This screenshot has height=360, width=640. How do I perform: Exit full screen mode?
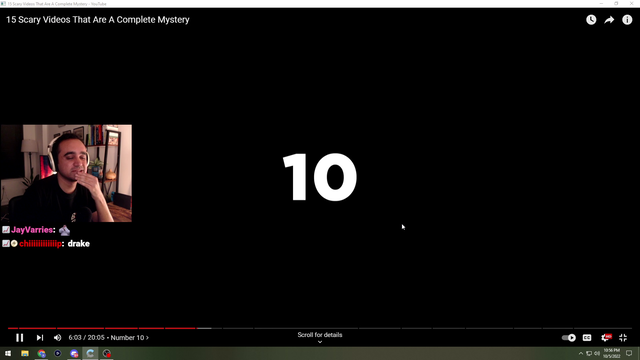coord(623,338)
